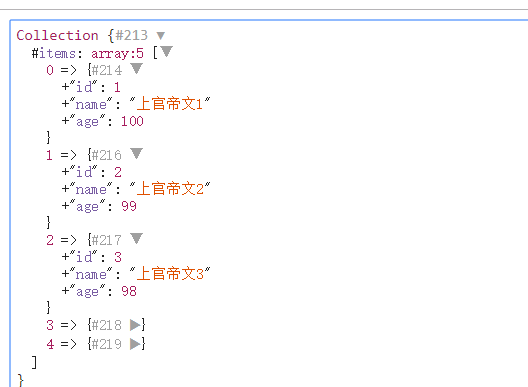This screenshot has width=528, height=387.
Task: Collapse the Collection #213 object
Action: 161,35
